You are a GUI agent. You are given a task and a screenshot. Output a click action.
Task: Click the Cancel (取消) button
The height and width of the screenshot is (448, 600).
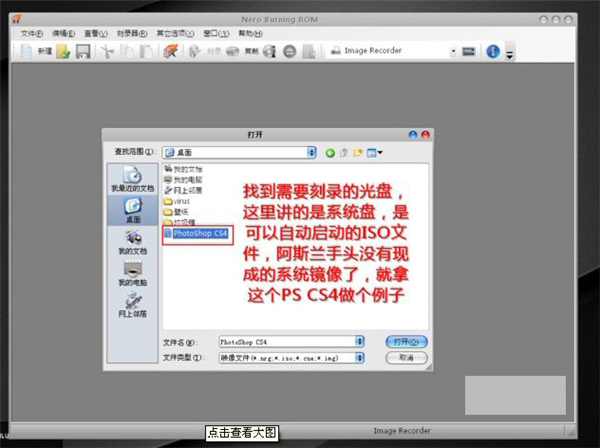[x=407, y=357]
